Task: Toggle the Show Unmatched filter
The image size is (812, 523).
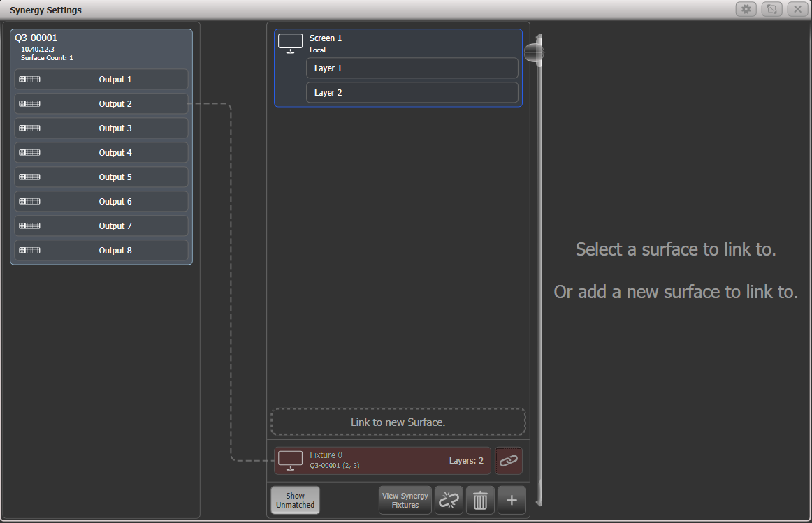Action: (x=295, y=500)
